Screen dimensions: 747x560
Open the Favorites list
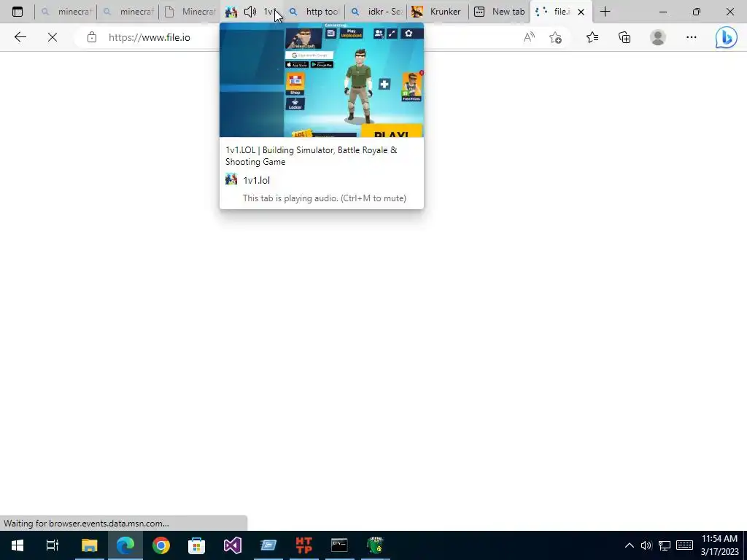(x=592, y=37)
